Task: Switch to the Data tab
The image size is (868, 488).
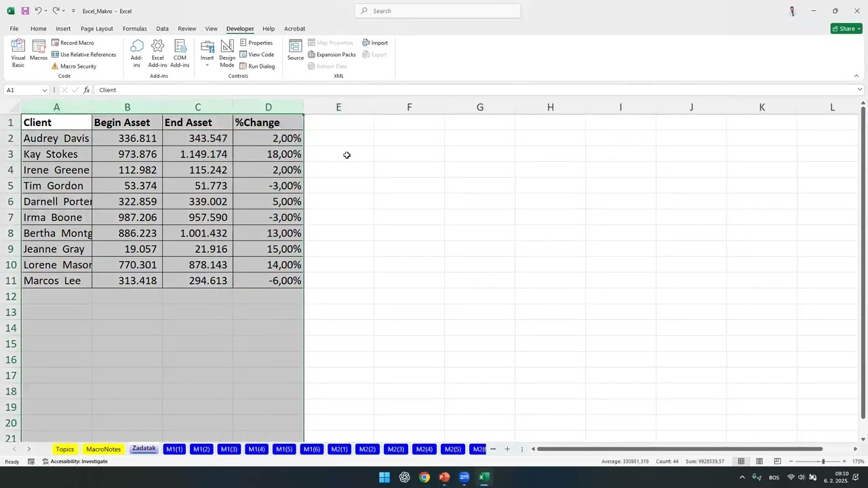Action: [162, 28]
